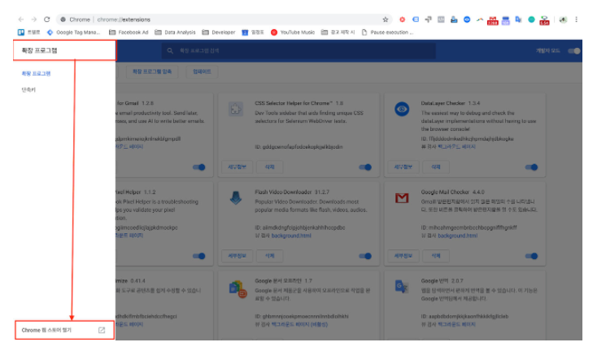This screenshot has width=606, height=364.
Task: Click the external-link icon beside Chrome 웹 스토어 열기
Action: point(102,330)
